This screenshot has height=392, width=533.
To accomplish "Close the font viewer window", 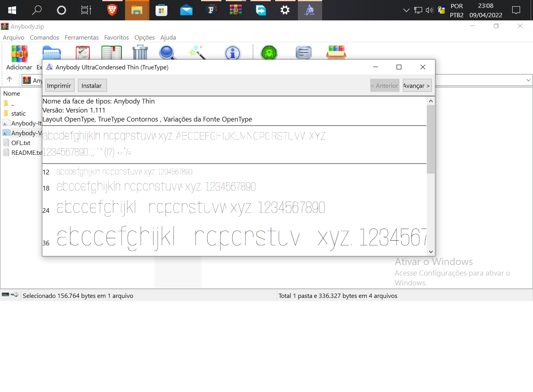I will 423,67.
